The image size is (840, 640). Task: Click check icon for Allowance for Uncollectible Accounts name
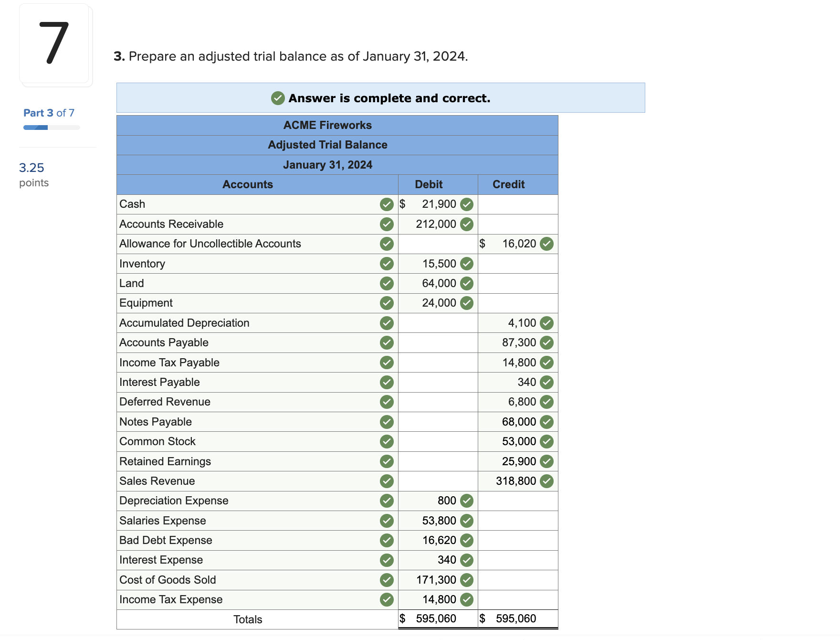pyautogui.click(x=387, y=244)
